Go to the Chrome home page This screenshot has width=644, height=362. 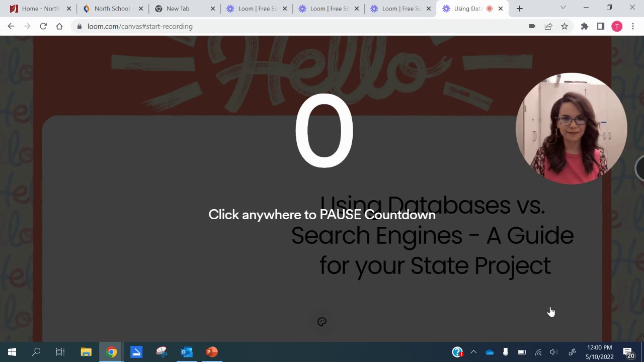coord(59,26)
